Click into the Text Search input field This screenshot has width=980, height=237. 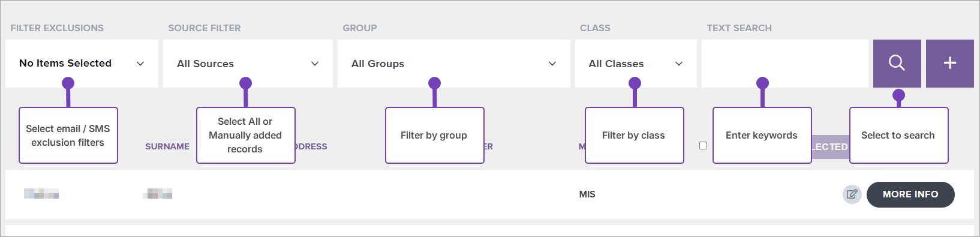785,64
